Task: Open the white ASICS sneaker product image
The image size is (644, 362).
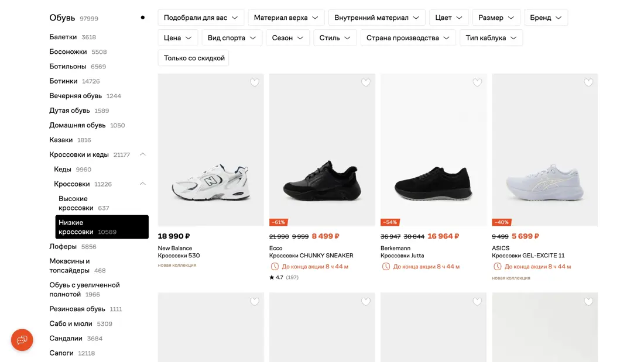Action: tap(544, 150)
